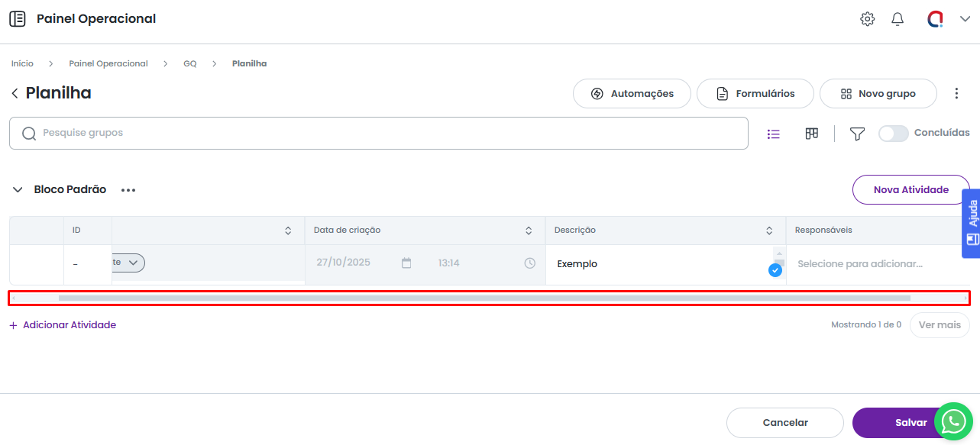This screenshot has height=445, width=980.
Task: Click the back arrow beside Planilha
Action: [x=15, y=93]
